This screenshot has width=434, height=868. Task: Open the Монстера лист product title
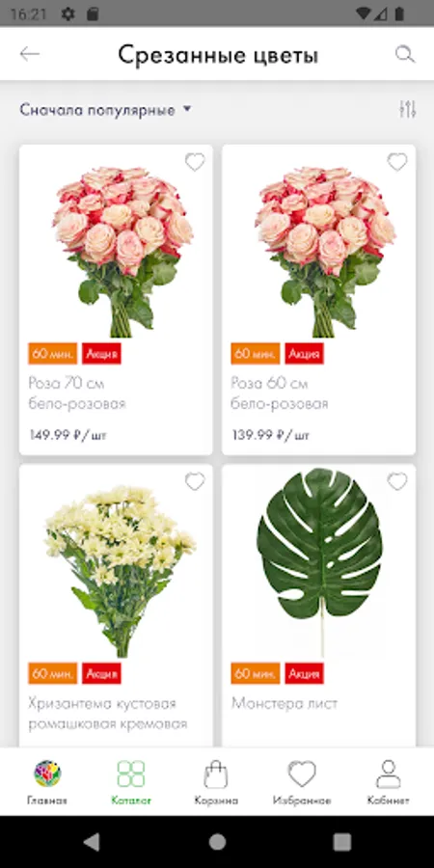[284, 704]
